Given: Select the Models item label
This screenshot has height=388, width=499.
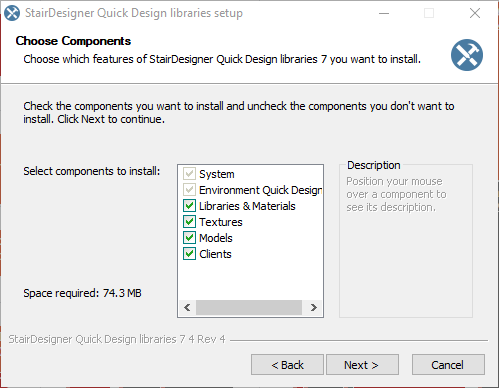Looking at the screenshot, I should pos(216,238).
